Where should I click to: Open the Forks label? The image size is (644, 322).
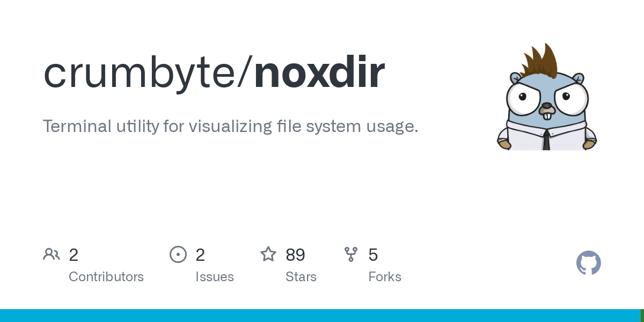point(385,277)
